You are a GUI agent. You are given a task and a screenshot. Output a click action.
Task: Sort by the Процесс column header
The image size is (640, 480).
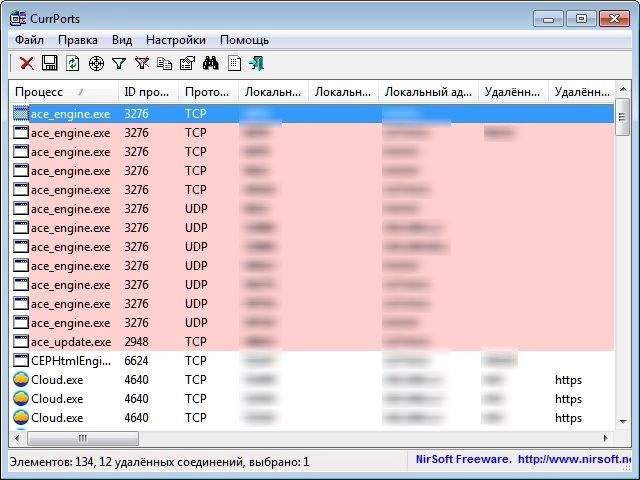pyautogui.click(x=64, y=92)
